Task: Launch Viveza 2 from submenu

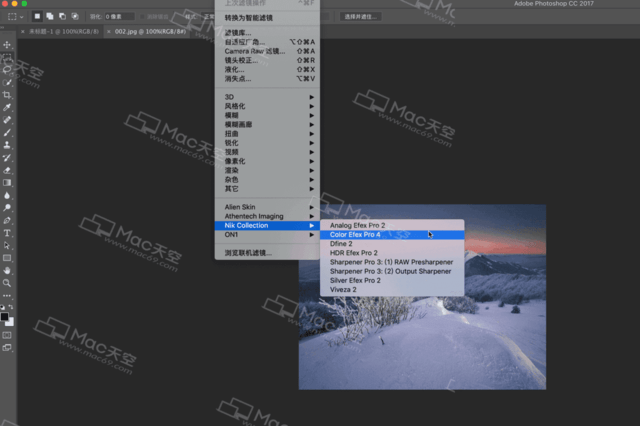Action: coord(392,290)
